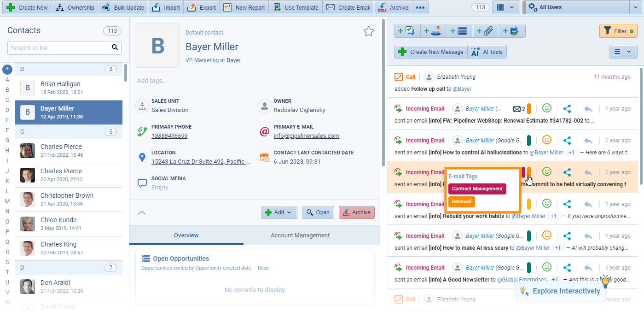Add a reaction smiley to the top email
644x312 pixels.
coord(546,108)
